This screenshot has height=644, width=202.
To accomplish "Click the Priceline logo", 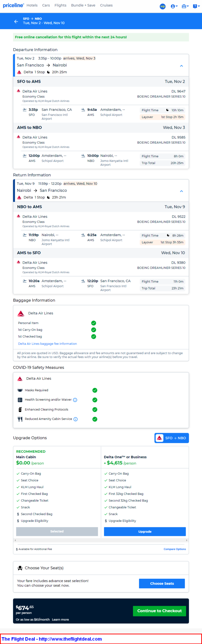I will coord(13,5).
